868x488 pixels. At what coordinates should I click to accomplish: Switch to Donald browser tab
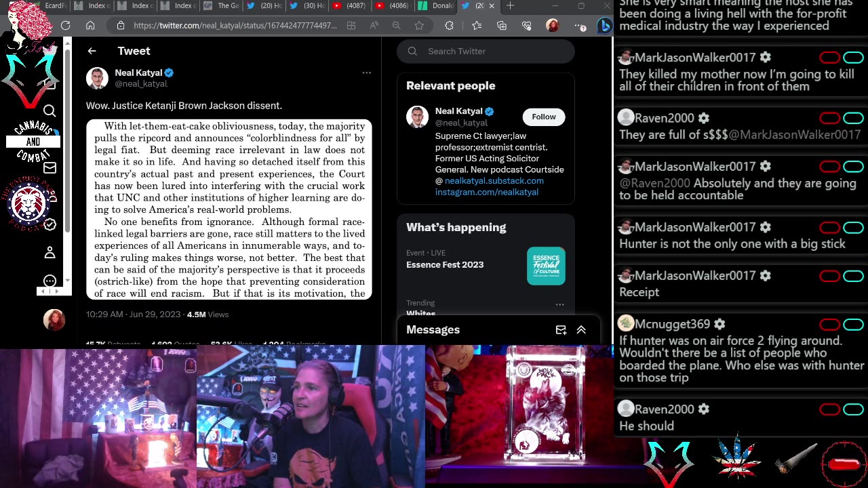click(x=435, y=5)
